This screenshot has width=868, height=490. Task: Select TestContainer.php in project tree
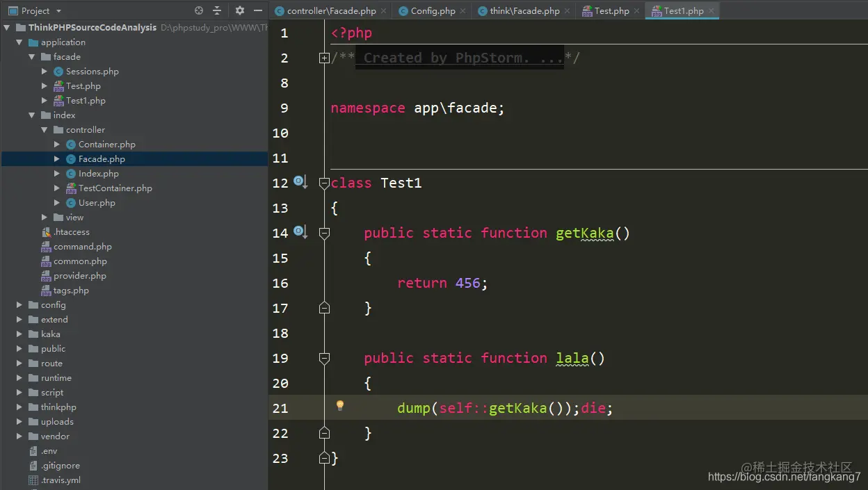[x=115, y=188]
